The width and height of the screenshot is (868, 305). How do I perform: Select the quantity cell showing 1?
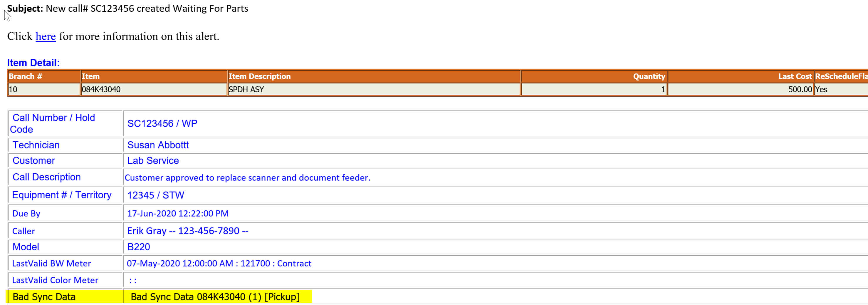[595, 89]
